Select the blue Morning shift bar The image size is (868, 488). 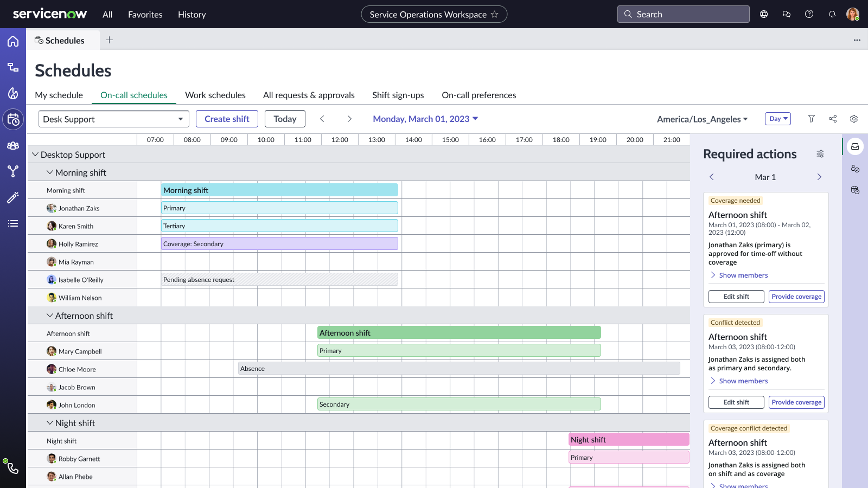click(279, 190)
